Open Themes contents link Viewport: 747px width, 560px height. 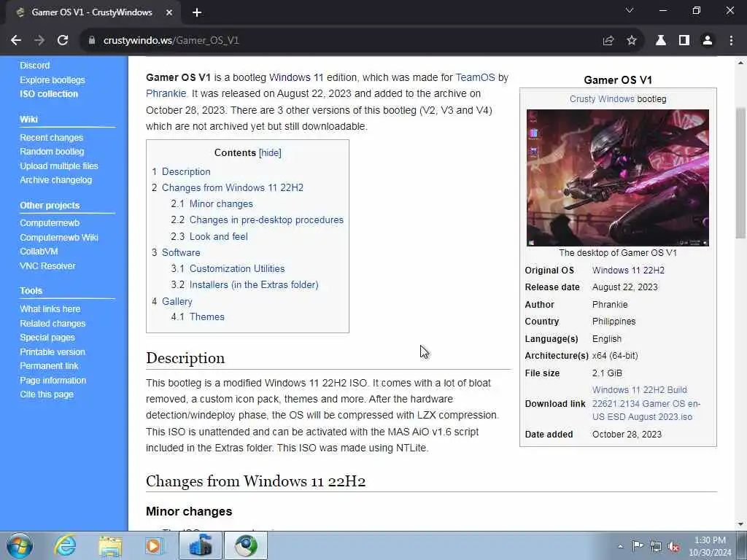[206, 317]
